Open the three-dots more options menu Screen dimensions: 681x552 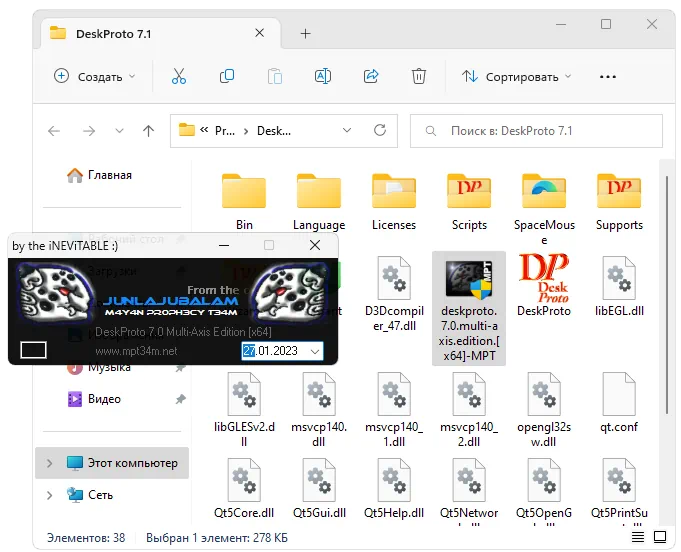[x=608, y=77]
